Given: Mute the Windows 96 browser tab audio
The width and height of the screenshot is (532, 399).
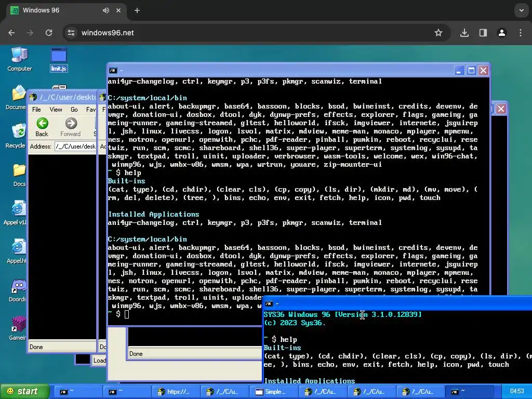Looking at the screenshot, I should point(106,10).
